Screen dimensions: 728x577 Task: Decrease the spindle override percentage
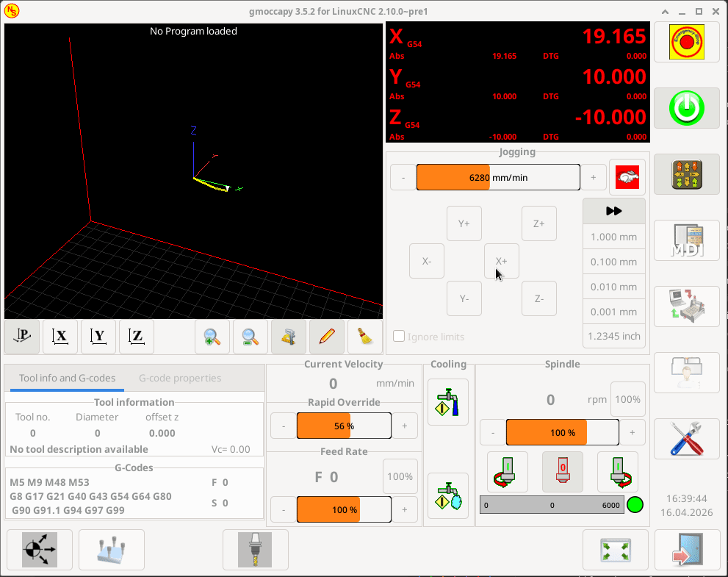(x=492, y=433)
